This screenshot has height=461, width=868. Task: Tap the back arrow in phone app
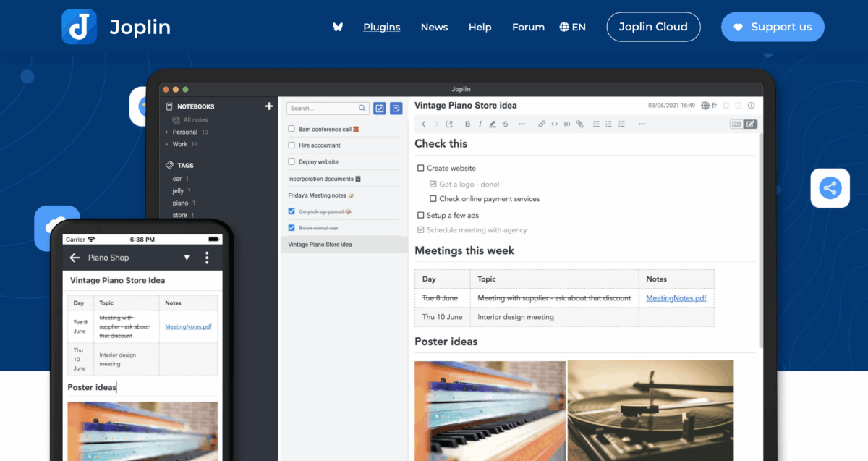[x=75, y=258]
